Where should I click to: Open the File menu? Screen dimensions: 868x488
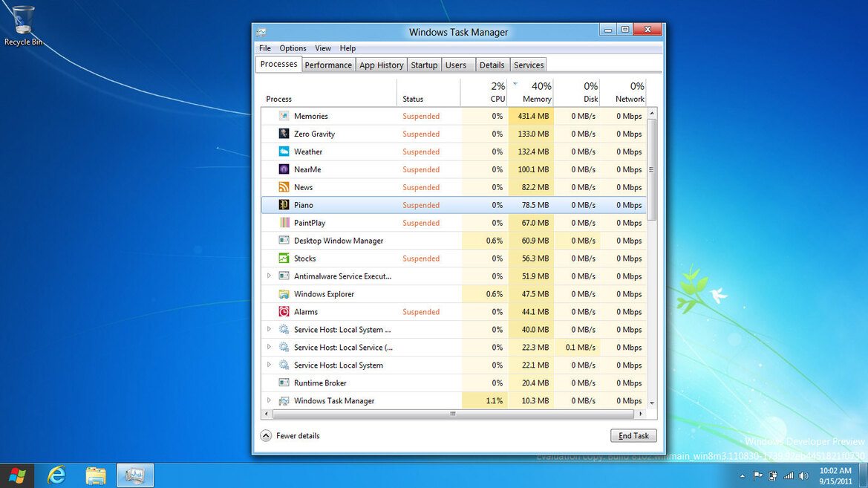coord(265,48)
